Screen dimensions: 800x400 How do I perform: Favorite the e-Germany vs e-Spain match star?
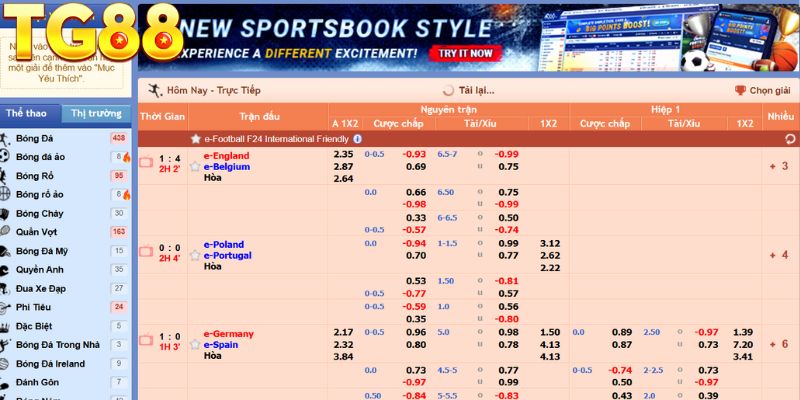(x=194, y=344)
